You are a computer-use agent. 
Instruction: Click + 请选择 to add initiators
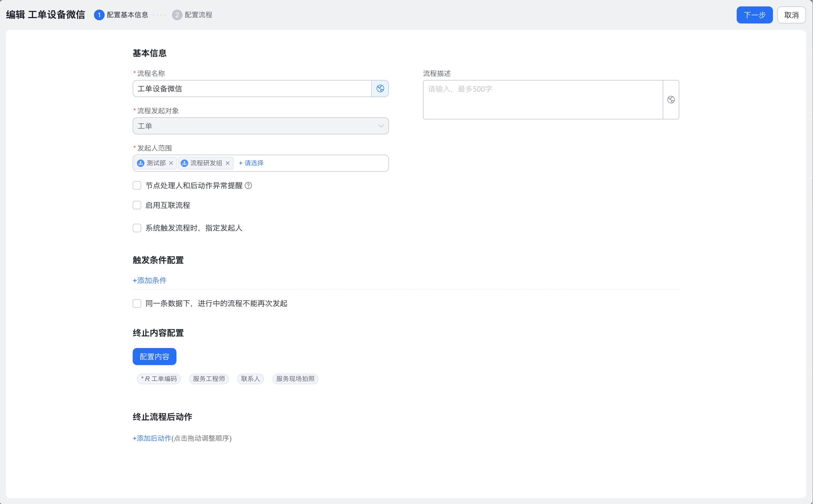pos(251,163)
